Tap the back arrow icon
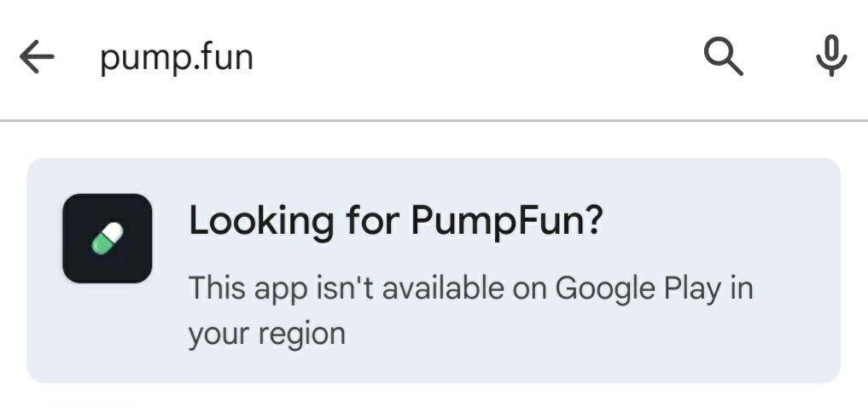Image resolution: width=868 pixels, height=408 pixels. [37, 58]
